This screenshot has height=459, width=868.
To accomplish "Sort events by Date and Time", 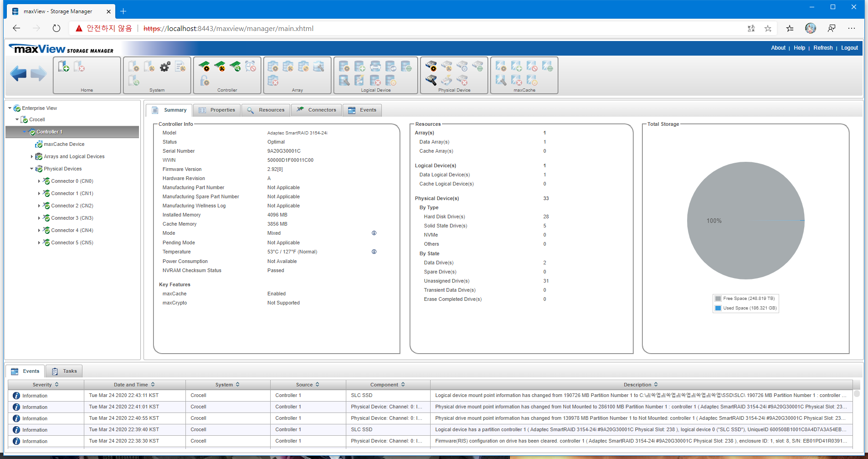I will click(x=134, y=385).
